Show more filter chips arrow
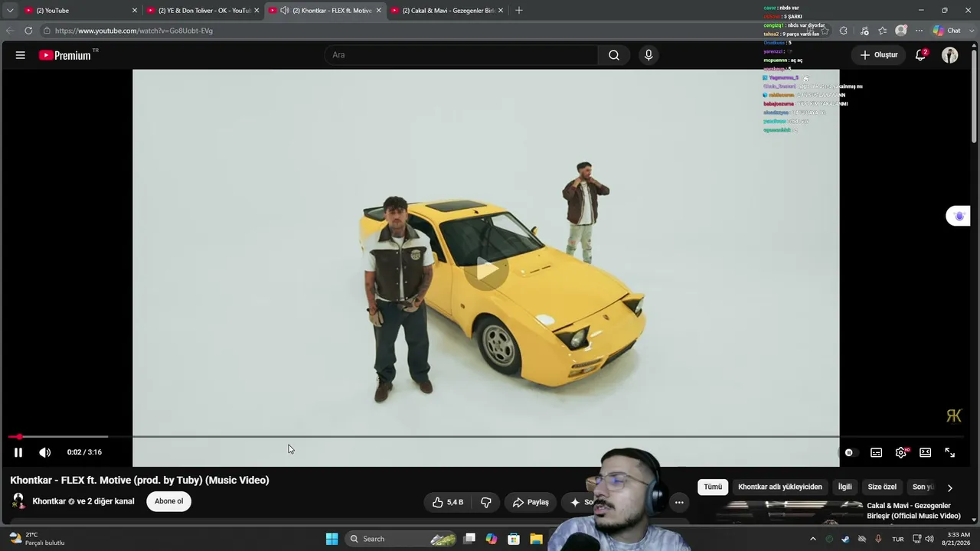The image size is (980, 551). 950,487
